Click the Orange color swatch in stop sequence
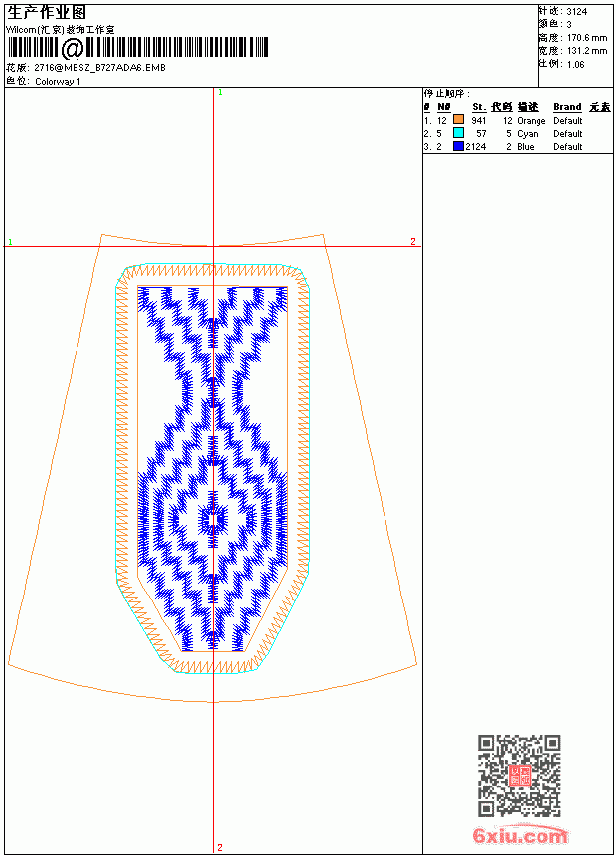616x855 pixels. point(458,120)
